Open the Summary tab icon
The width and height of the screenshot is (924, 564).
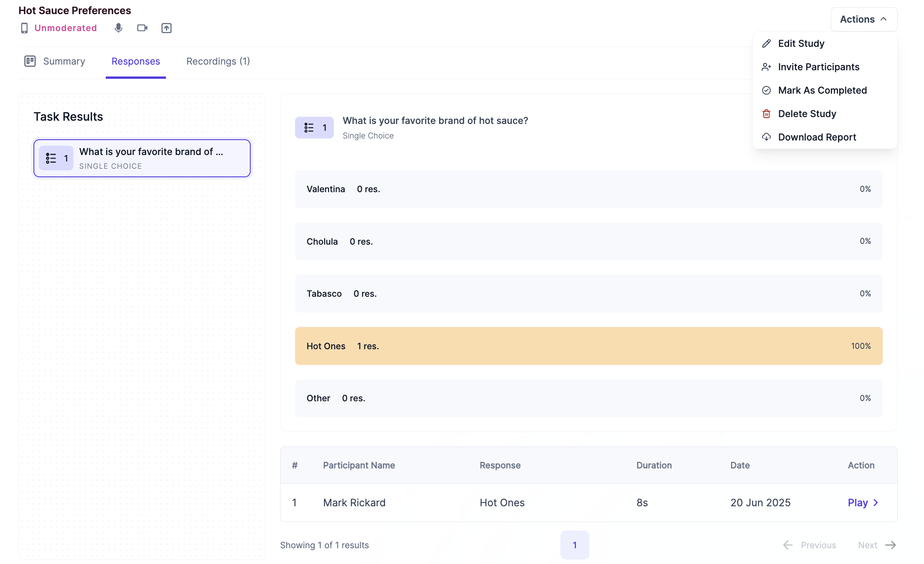[30, 61]
